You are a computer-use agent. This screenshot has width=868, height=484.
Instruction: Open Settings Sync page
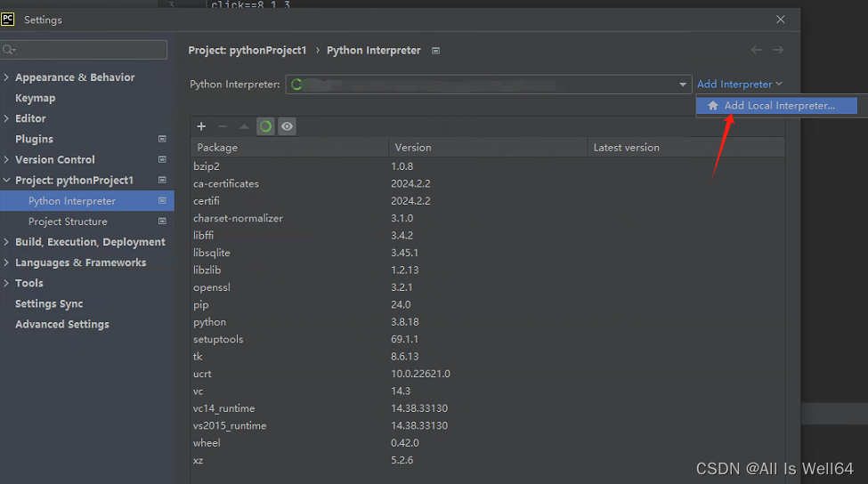pos(49,303)
